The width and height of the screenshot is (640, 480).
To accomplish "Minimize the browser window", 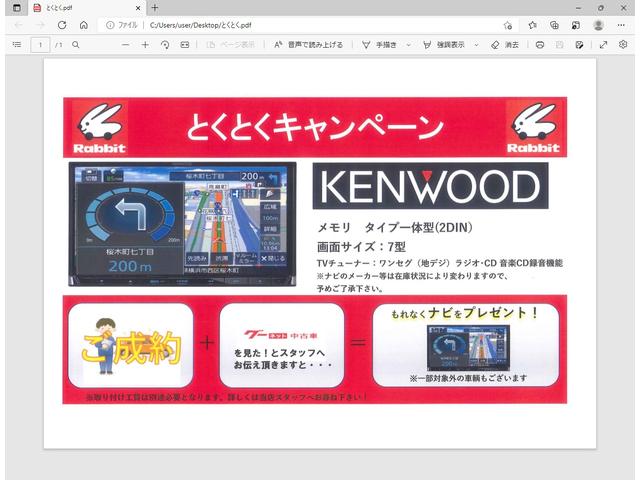I will pos(578,8).
